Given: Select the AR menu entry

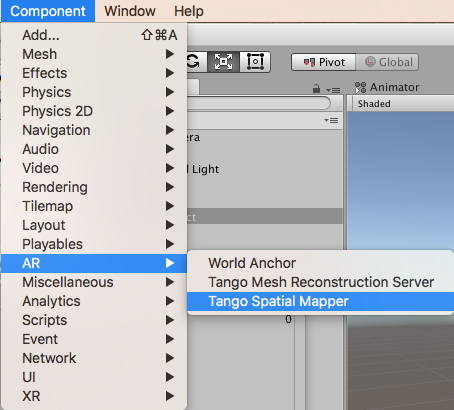Looking at the screenshot, I should click(94, 263).
